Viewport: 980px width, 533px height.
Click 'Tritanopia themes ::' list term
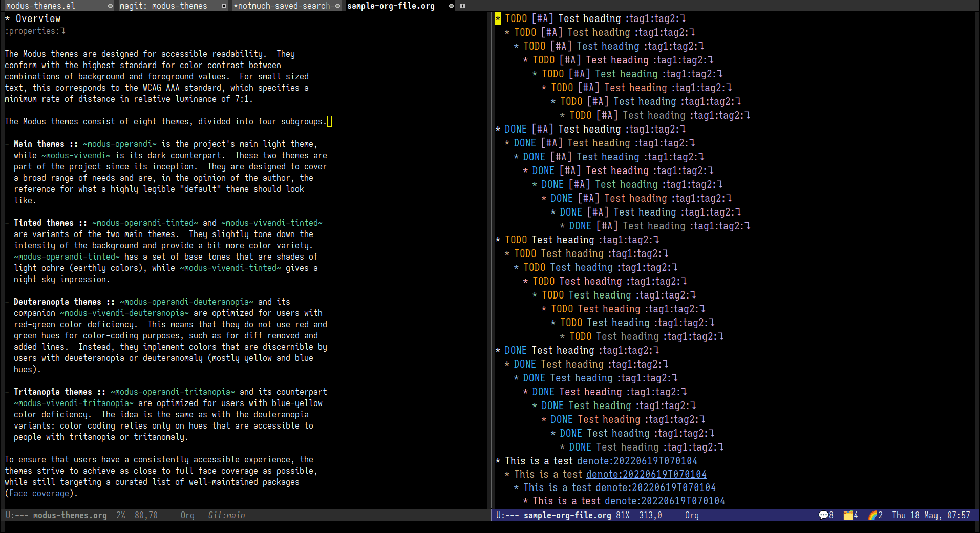pos(60,392)
